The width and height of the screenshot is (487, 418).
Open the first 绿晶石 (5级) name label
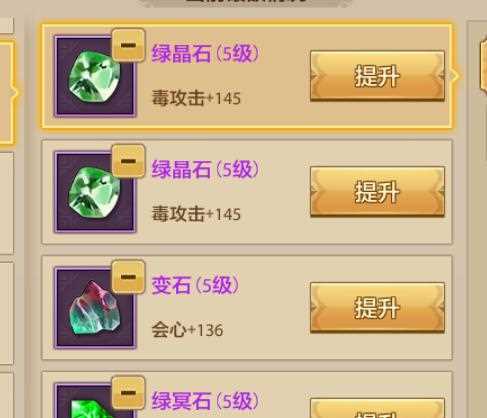205,53
